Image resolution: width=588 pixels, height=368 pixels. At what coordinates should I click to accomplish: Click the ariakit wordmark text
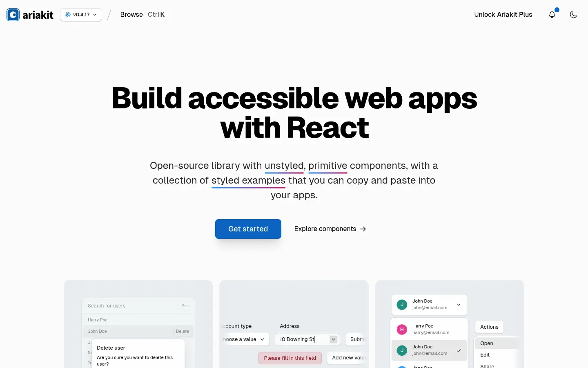tap(38, 15)
